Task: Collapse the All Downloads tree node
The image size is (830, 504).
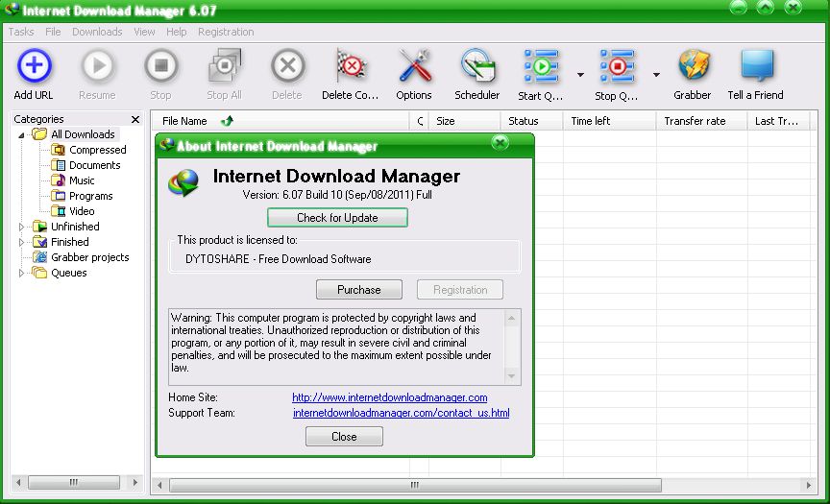Action: [x=21, y=135]
